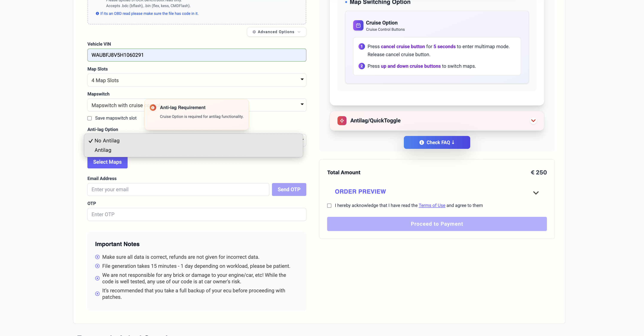This screenshot has width=644, height=336.
Task: Choose the No Antilag option
Action: pyautogui.click(x=107, y=140)
